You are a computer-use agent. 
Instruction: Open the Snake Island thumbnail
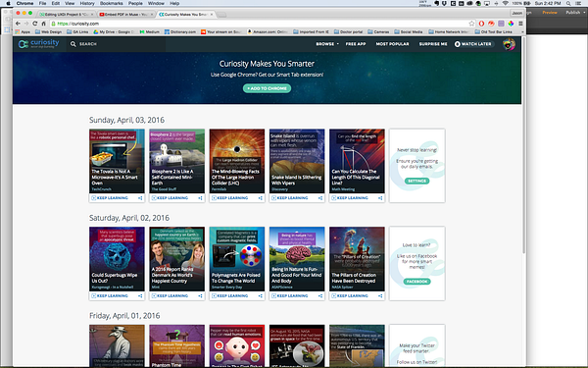click(297, 161)
